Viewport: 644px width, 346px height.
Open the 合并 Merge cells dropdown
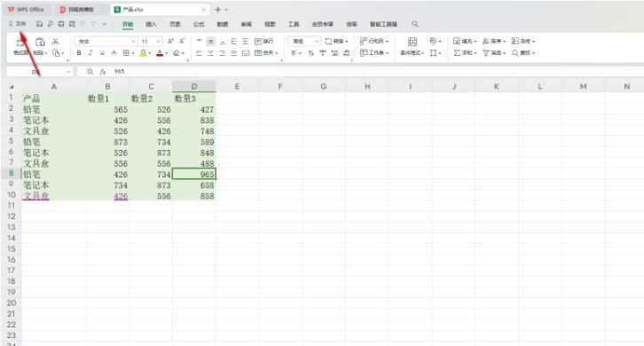[x=266, y=53]
